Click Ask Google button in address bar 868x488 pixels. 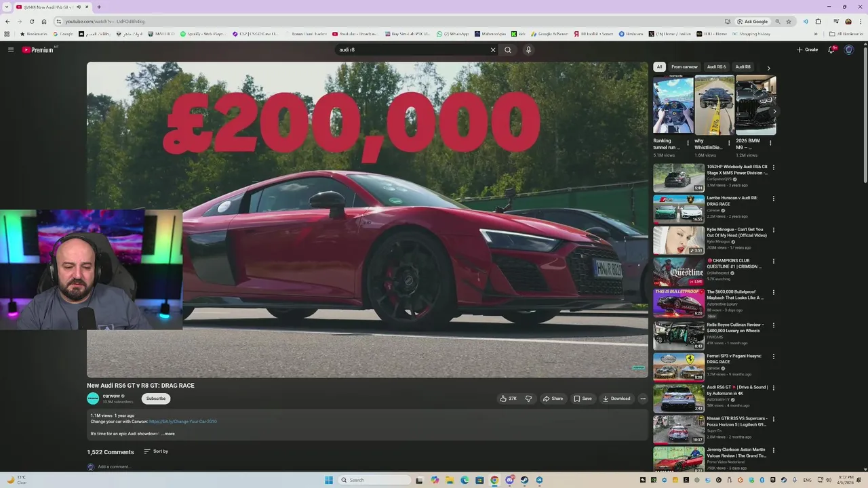[x=753, y=21]
